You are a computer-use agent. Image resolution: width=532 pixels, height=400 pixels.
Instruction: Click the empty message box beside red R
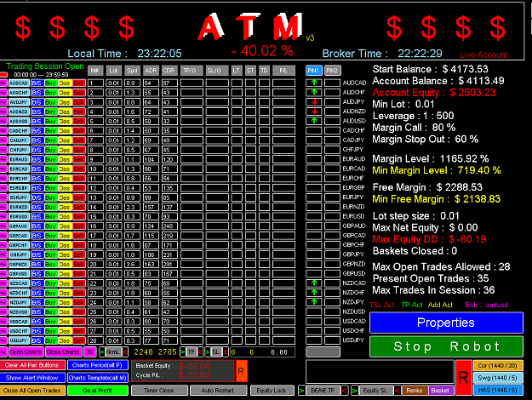[x=380, y=372]
